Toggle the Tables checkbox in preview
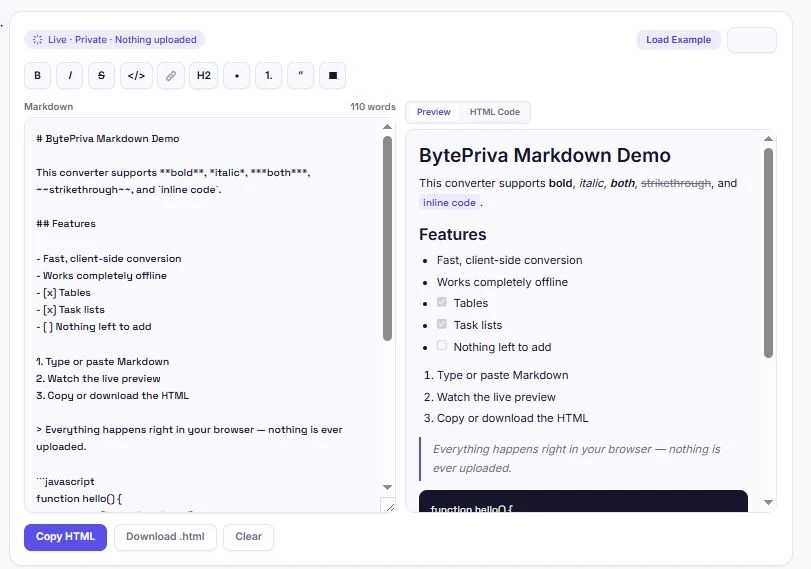The image size is (811, 569). tap(442, 302)
